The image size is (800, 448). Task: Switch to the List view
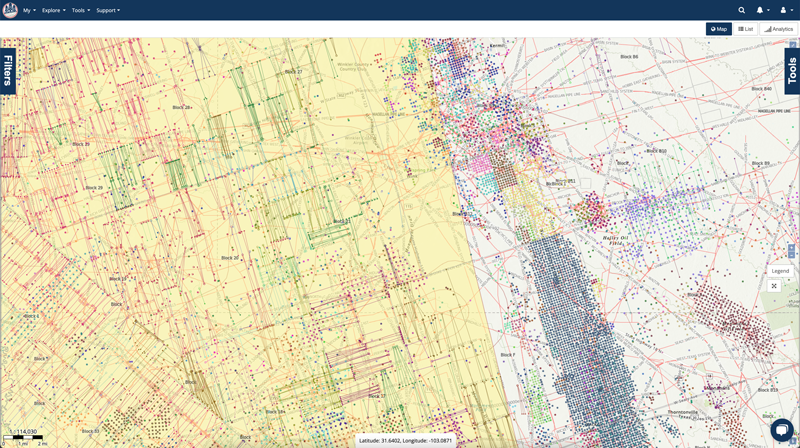[746, 29]
